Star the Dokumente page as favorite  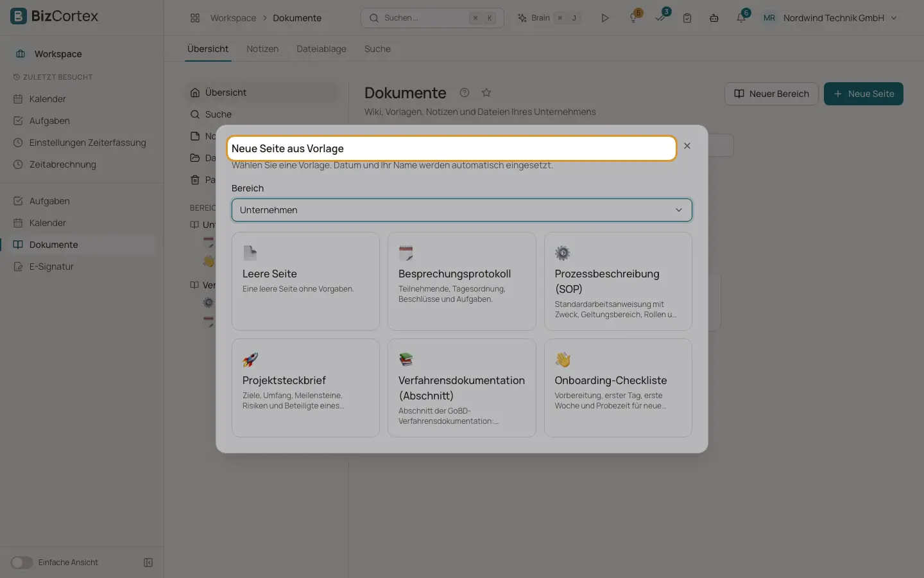coord(486,92)
